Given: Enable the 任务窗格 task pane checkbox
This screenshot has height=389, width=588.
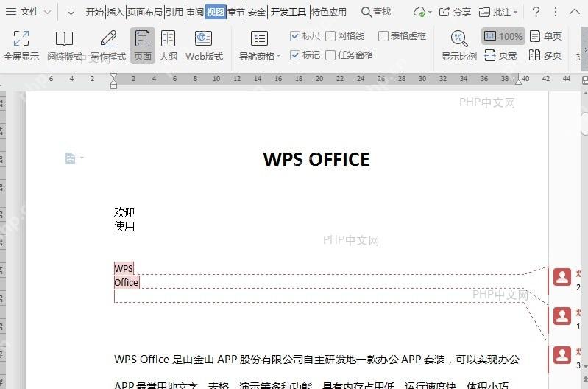Looking at the screenshot, I should [x=330, y=55].
